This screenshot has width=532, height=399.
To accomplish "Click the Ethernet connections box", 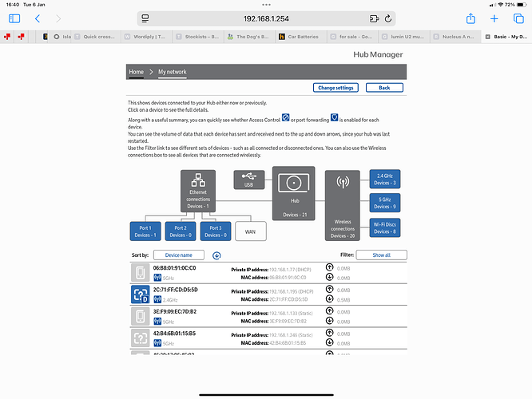I will pyautogui.click(x=197, y=190).
